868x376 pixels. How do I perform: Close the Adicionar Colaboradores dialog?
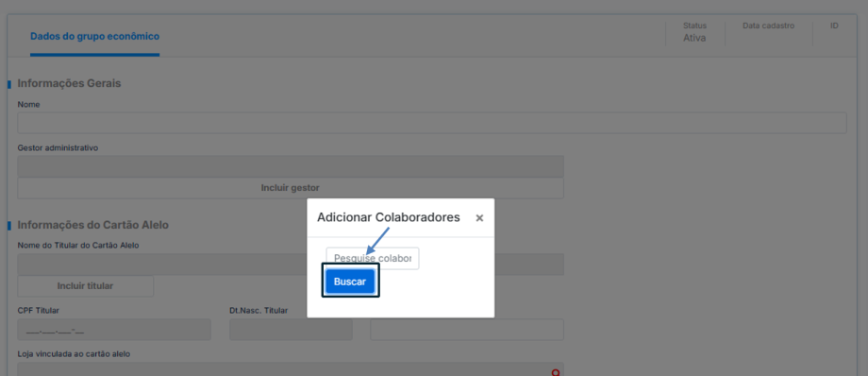479,218
